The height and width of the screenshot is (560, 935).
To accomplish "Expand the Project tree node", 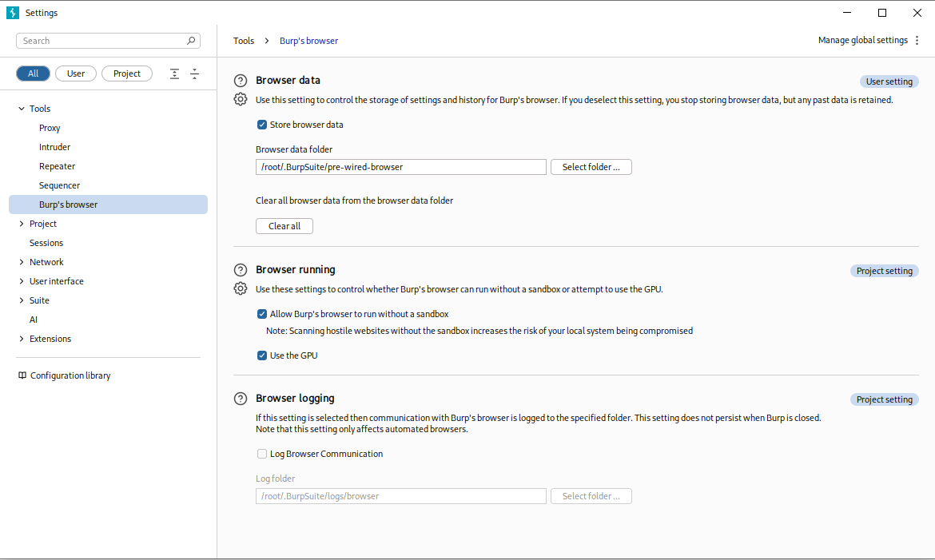I will 22,224.
